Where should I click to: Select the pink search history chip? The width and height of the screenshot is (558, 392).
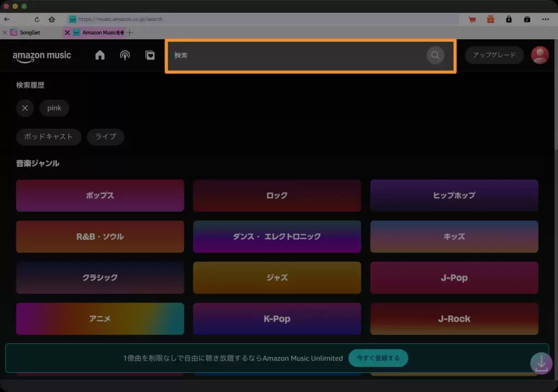point(54,108)
